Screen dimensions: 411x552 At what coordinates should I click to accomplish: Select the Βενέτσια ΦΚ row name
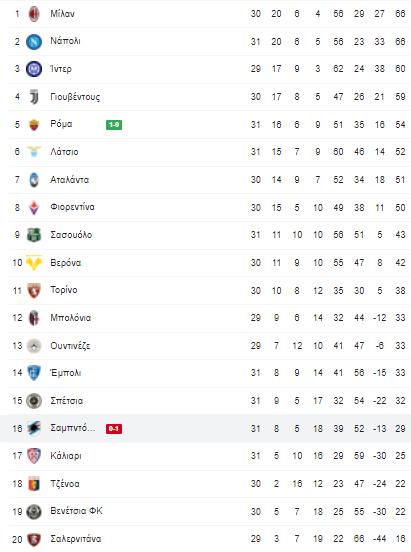pyautogui.click(x=76, y=511)
